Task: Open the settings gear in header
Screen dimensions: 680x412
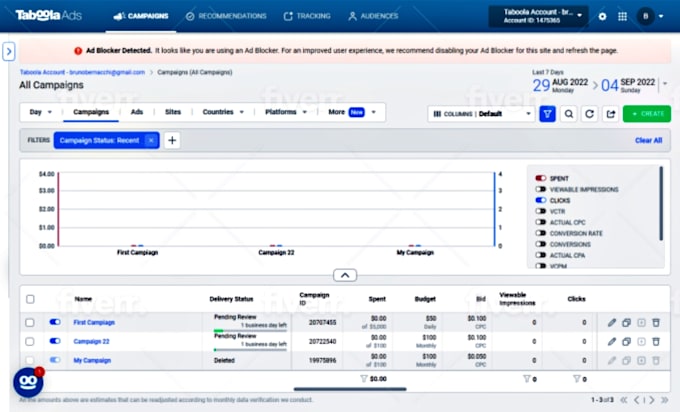Action: coord(602,16)
